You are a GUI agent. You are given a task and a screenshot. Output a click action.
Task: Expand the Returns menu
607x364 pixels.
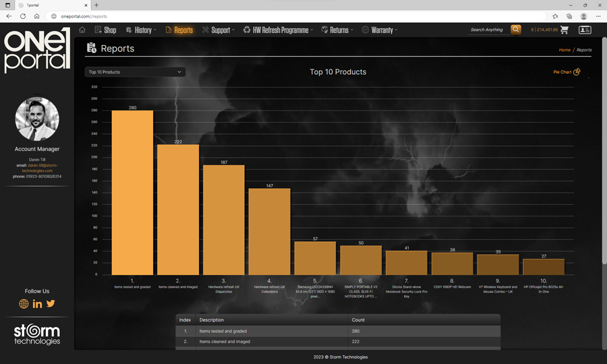[x=338, y=30]
